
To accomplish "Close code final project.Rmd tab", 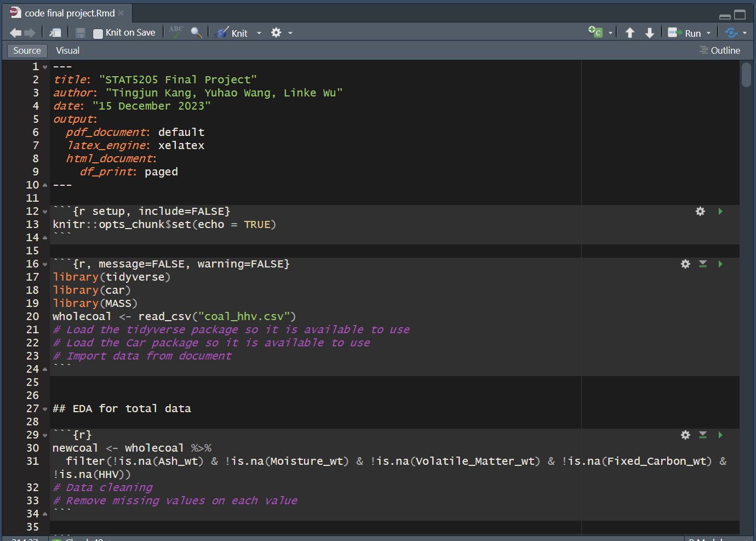I will pos(121,13).
